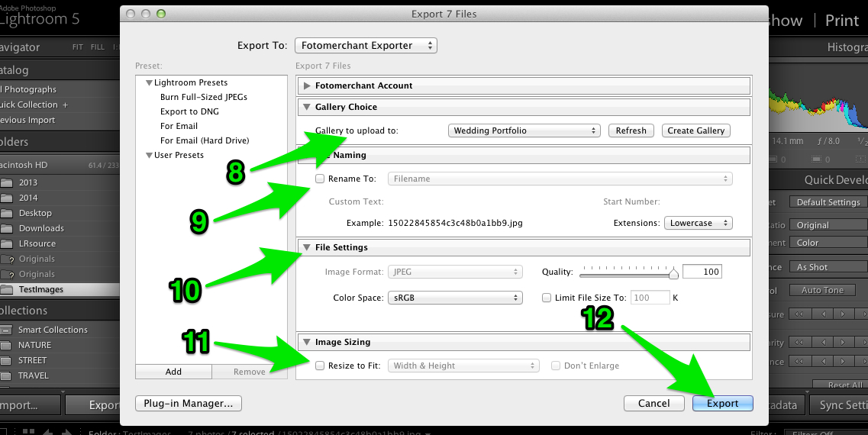Open the Wedding Portfolio gallery dropdown
Viewport: 868px width, 435px height.
pyautogui.click(x=524, y=130)
